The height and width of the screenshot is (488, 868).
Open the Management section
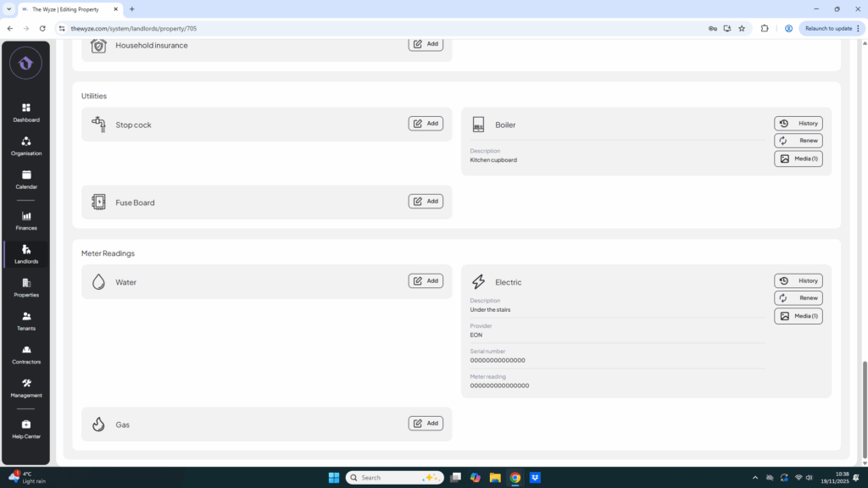[25, 387]
